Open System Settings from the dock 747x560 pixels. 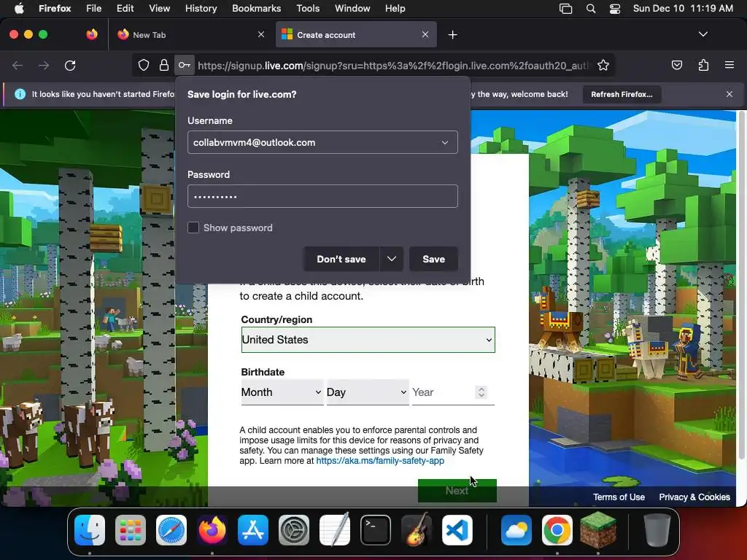294,530
